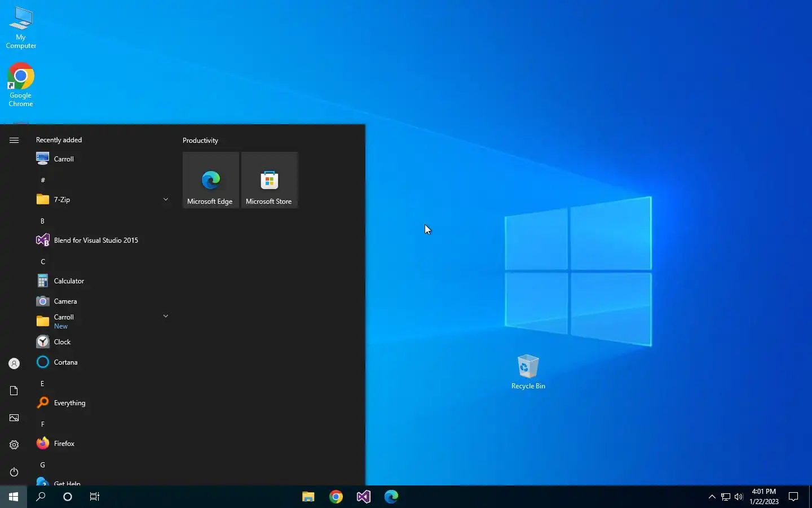The image size is (812, 508).
Task: Select the My Computer desktop icon
Action: coord(21,28)
